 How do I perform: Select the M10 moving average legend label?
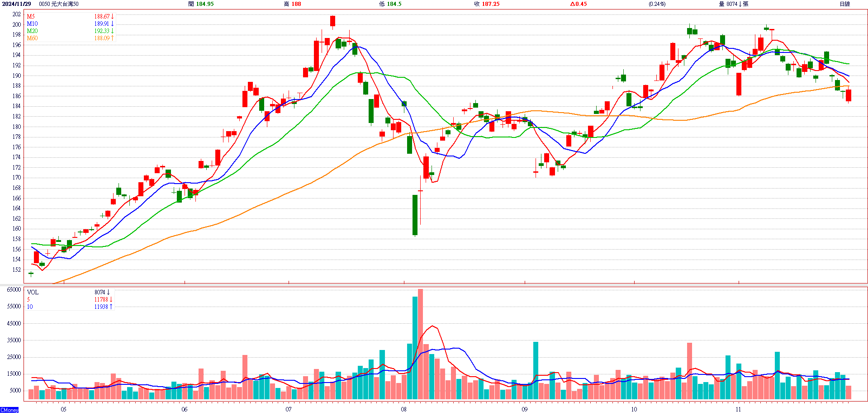pyautogui.click(x=32, y=24)
